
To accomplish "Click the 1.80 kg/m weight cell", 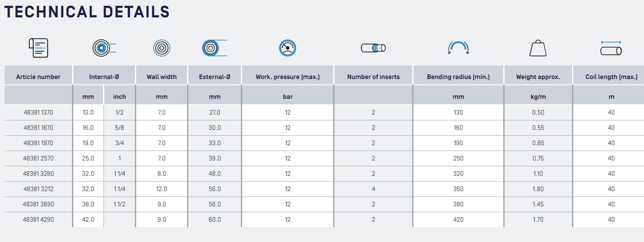I will tap(538, 189).
